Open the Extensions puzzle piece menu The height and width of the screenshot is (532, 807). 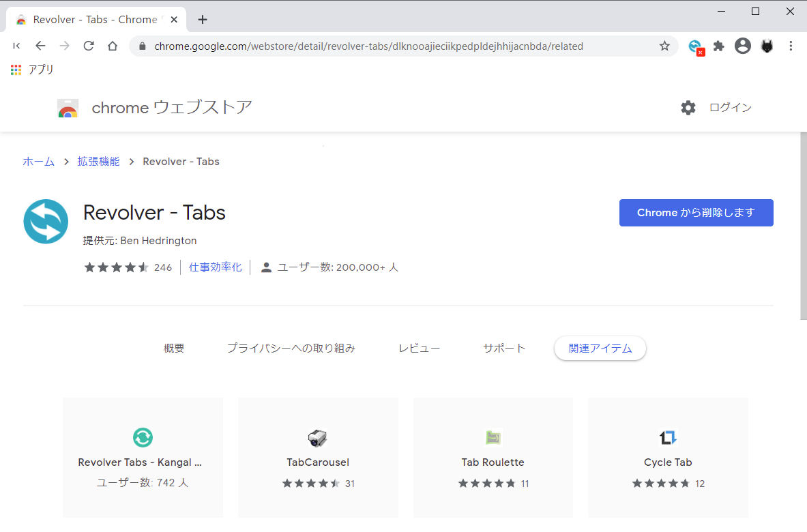pyautogui.click(x=718, y=46)
